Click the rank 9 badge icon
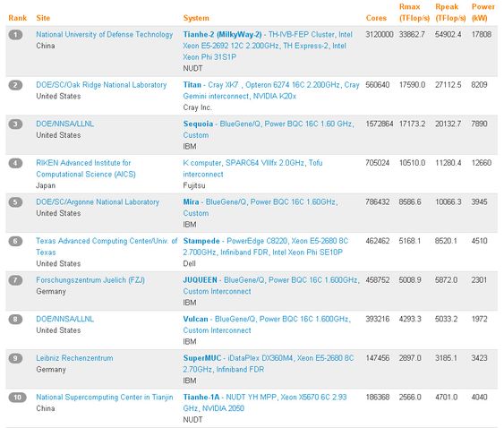 point(15,358)
